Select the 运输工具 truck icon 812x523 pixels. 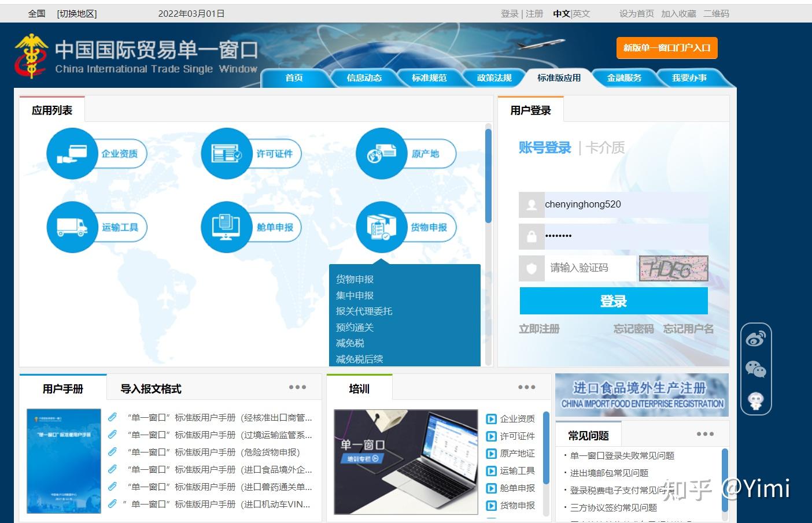pos(72,227)
